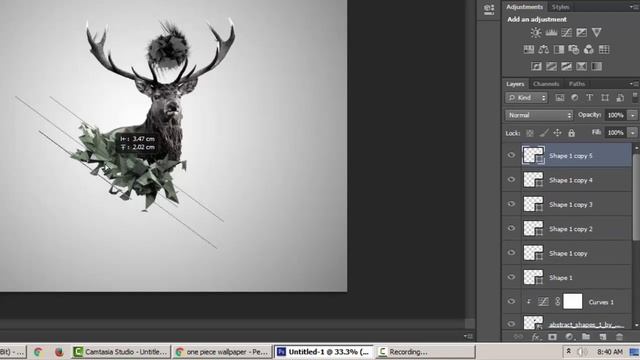The width and height of the screenshot is (640, 360).
Task: Hide the Shape 1 layer
Action: (x=511, y=277)
